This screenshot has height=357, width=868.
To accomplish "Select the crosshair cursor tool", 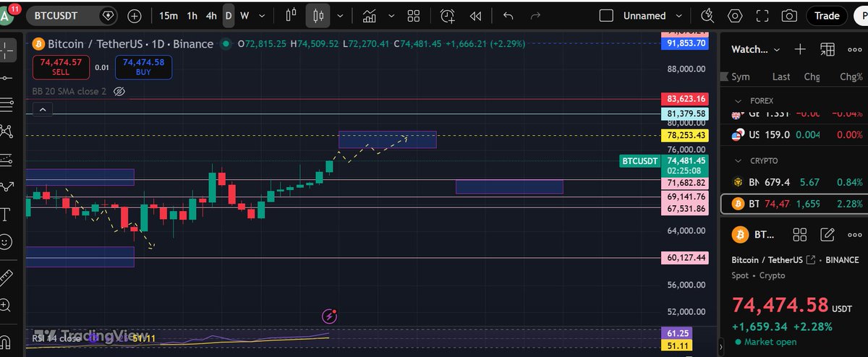I will pos(7,50).
